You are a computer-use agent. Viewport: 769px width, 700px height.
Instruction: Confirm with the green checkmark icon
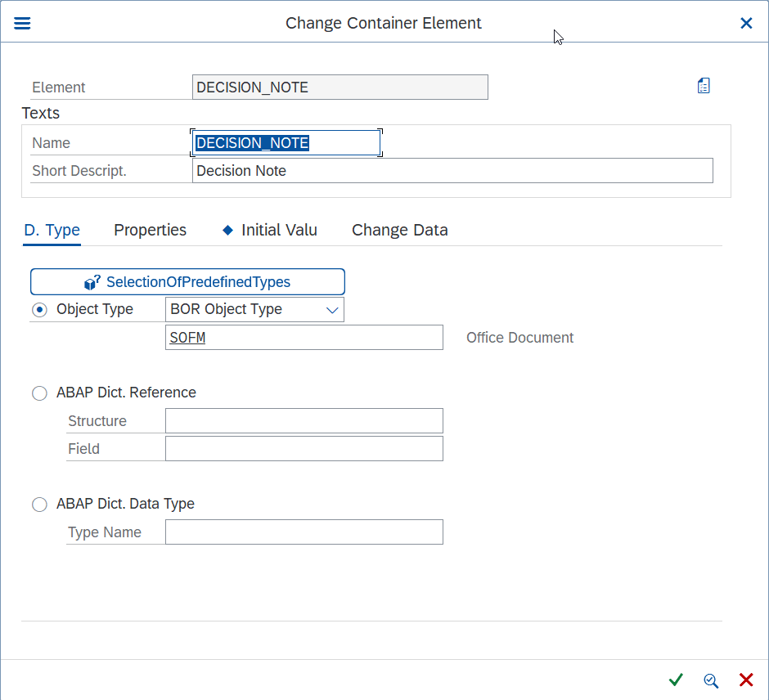click(676, 680)
